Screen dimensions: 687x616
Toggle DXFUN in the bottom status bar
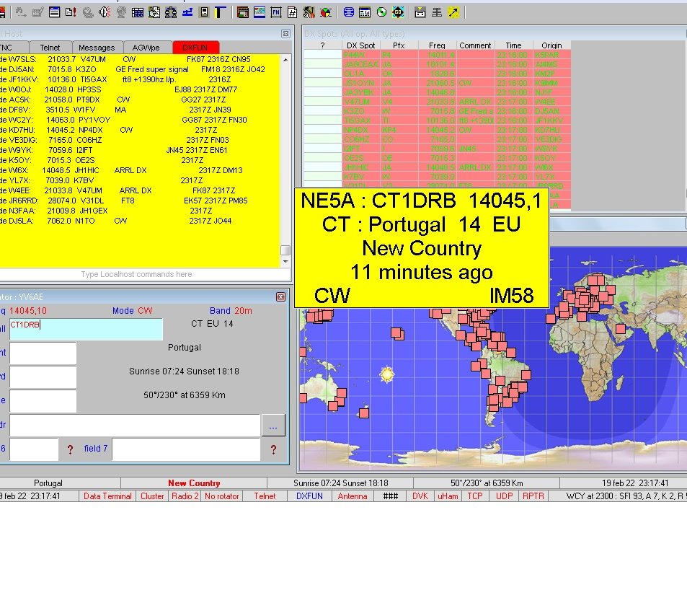tap(309, 496)
